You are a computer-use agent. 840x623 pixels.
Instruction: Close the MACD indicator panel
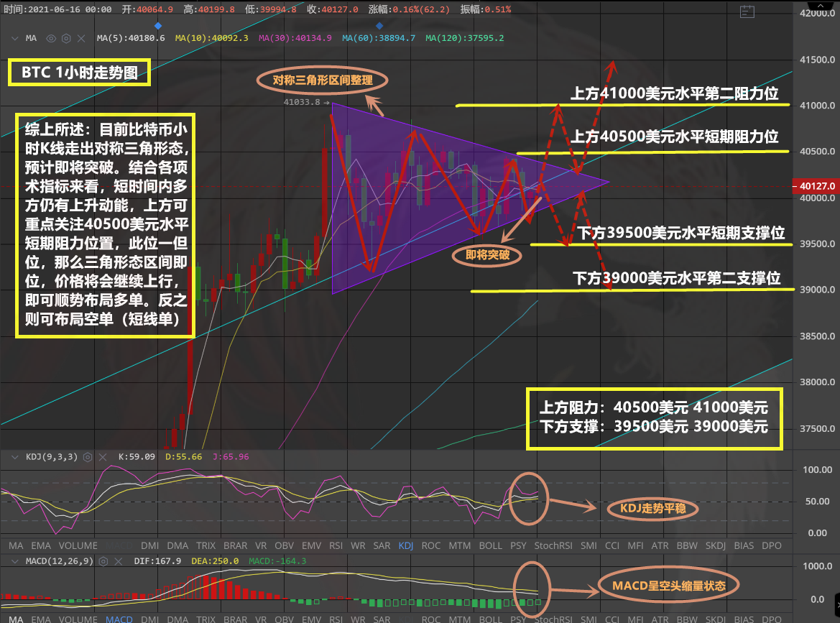[119, 561]
